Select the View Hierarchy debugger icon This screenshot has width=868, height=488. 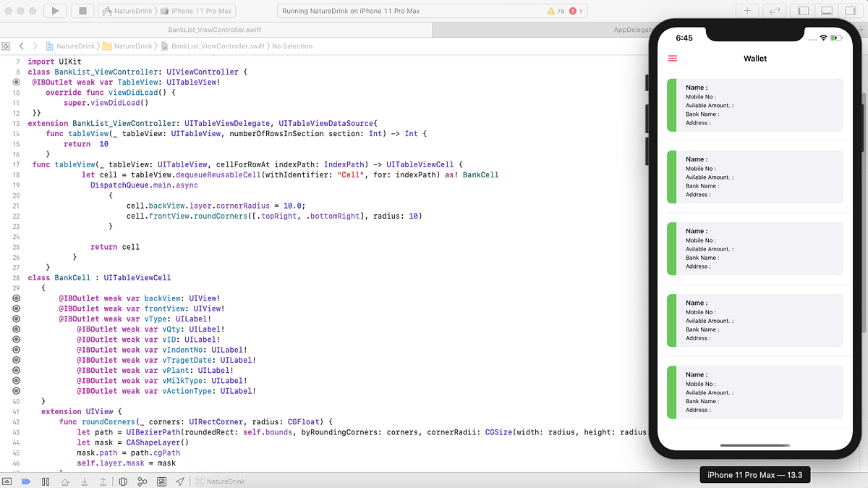pyautogui.click(x=124, y=480)
